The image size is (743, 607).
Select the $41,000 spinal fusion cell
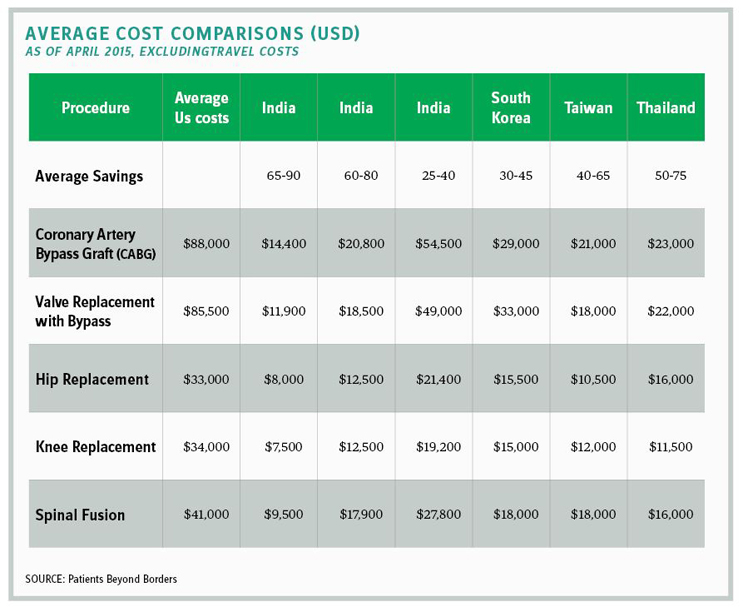pyautogui.click(x=201, y=515)
